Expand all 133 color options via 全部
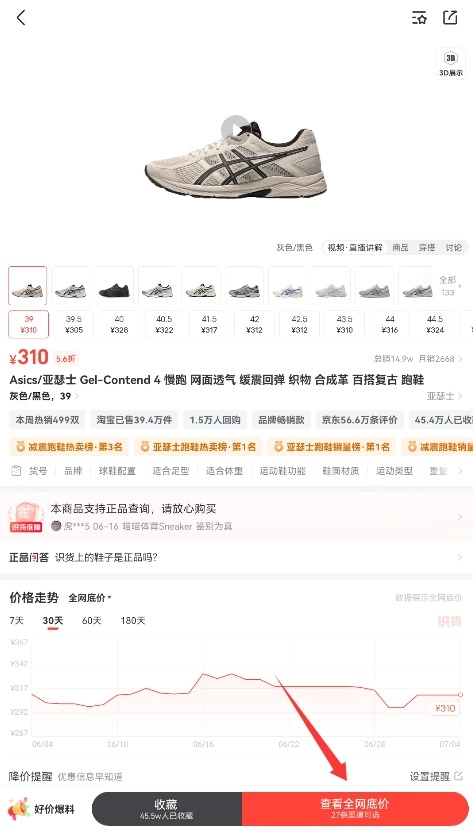The height and width of the screenshot is (831, 473). coord(449,286)
